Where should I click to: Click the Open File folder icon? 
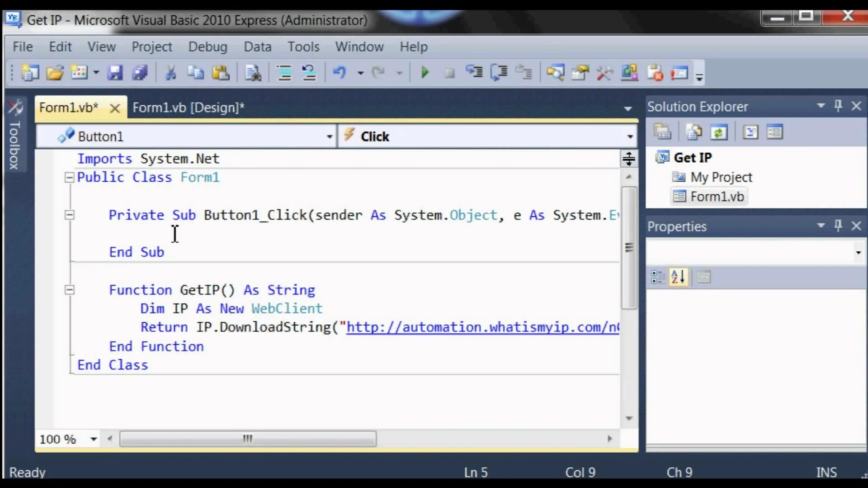[x=55, y=72]
